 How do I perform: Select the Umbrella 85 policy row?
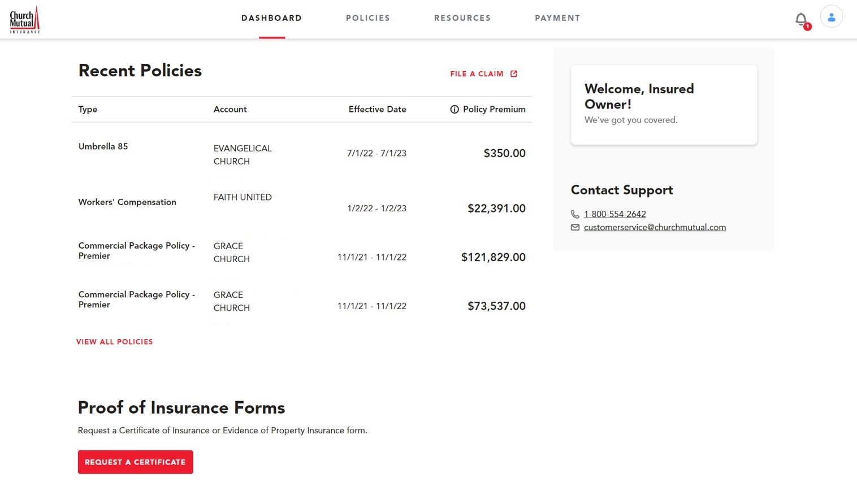point(103,147)
